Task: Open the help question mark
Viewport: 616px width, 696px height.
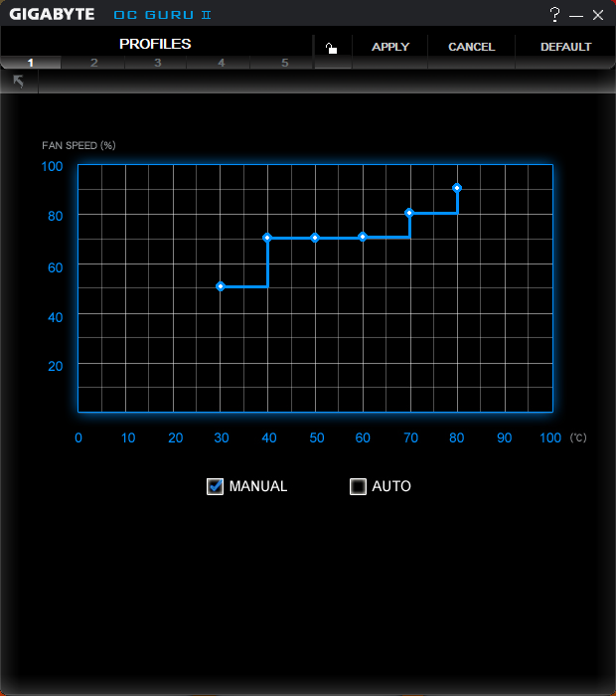Action: pyautogui.click(x=554, y=15)
